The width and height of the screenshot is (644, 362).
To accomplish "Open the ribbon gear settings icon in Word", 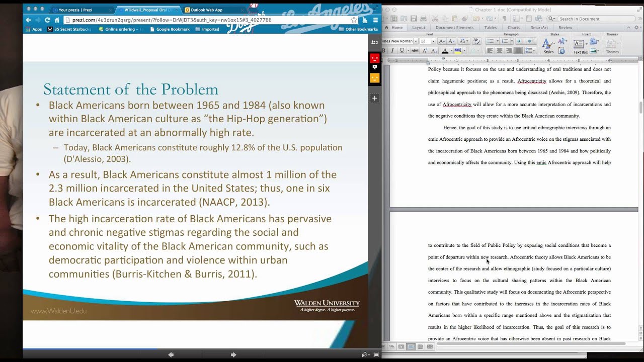I will tap(636, 28).
